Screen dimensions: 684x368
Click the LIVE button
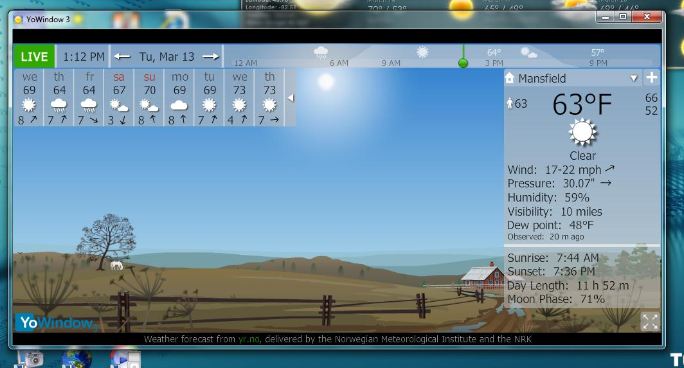pos(34,56)
